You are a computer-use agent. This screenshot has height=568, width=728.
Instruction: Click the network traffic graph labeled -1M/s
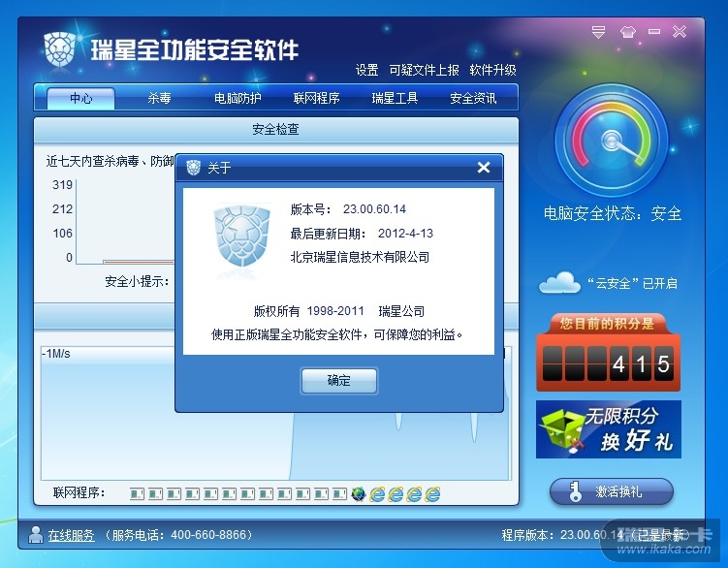[x=275, y=413]
